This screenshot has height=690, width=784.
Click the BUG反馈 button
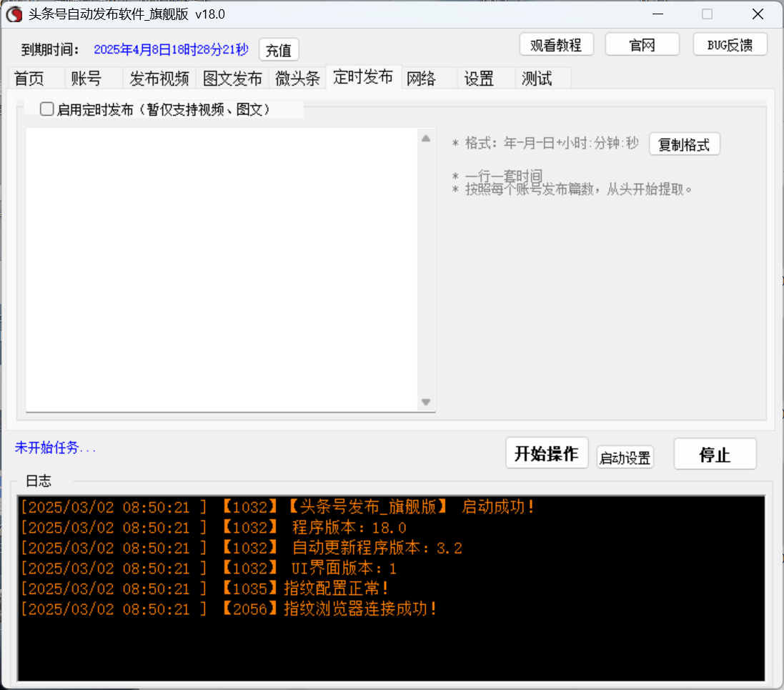pos(730,45)
